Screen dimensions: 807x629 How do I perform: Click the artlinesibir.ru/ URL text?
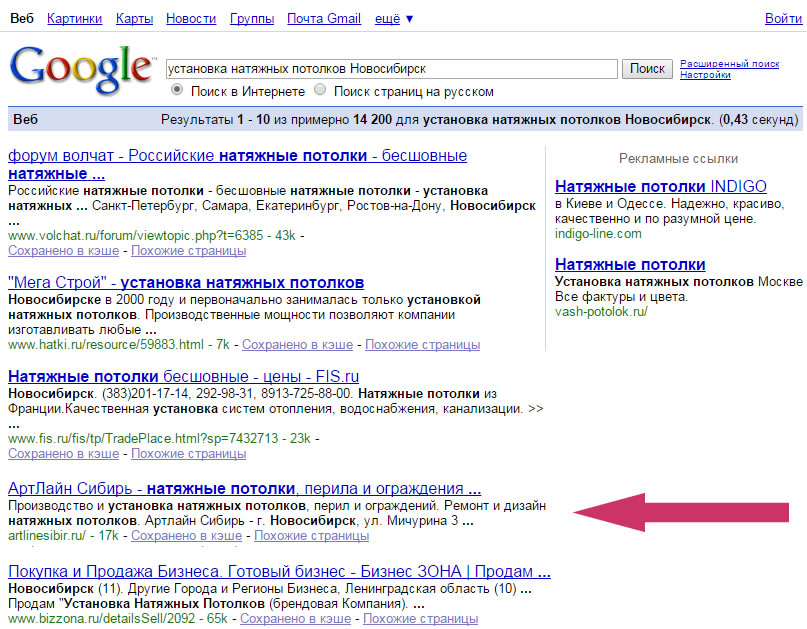47,535
